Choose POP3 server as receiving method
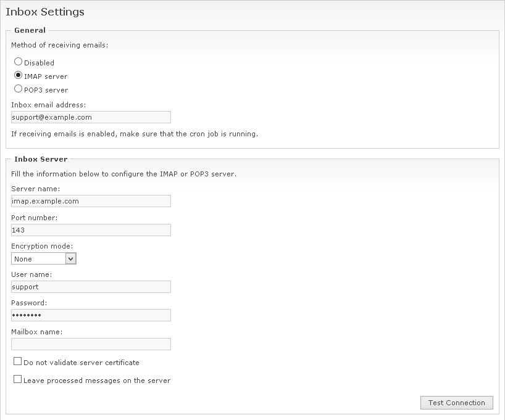Screen dimensions: 505x420 [x=19, y=89]
